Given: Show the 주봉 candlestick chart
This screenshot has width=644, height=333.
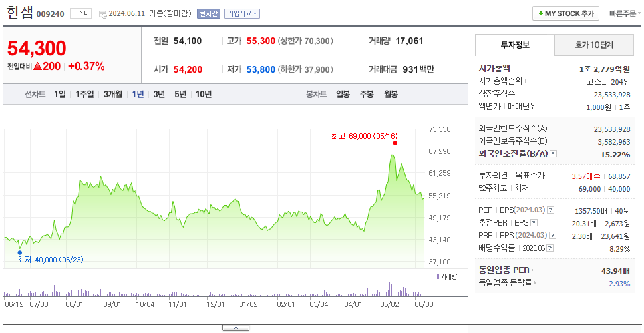Looking at the screenshot, I should pos(367,94).
